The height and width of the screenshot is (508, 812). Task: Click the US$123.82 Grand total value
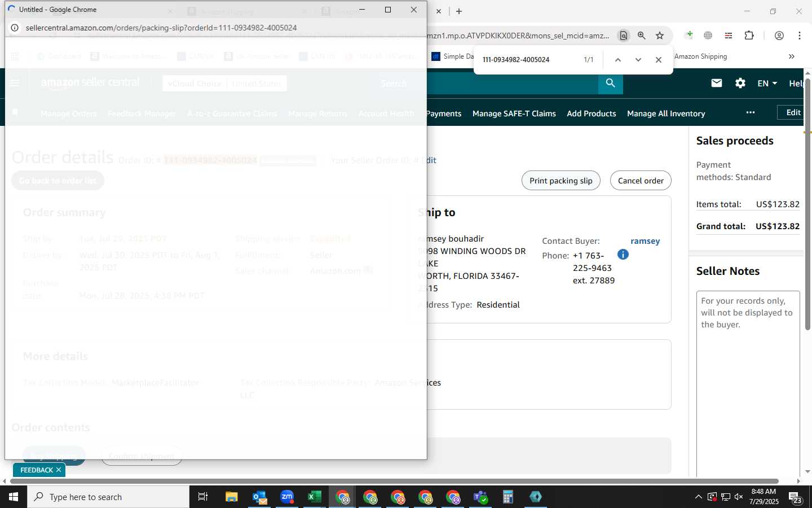[777, 226]
